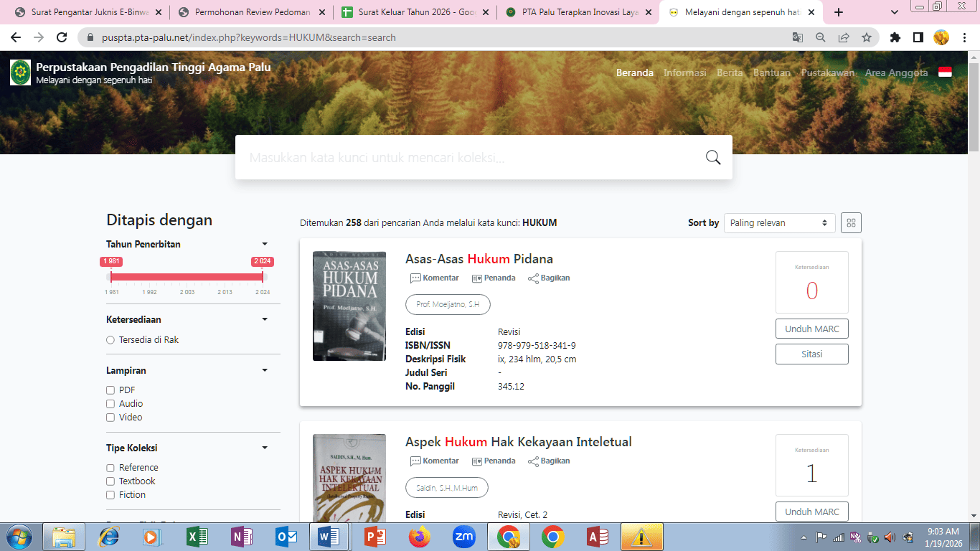Open Zoom from the Windows taskbar
The height and width of the screenshot is (551, 980).
click(x=464, y=537)
